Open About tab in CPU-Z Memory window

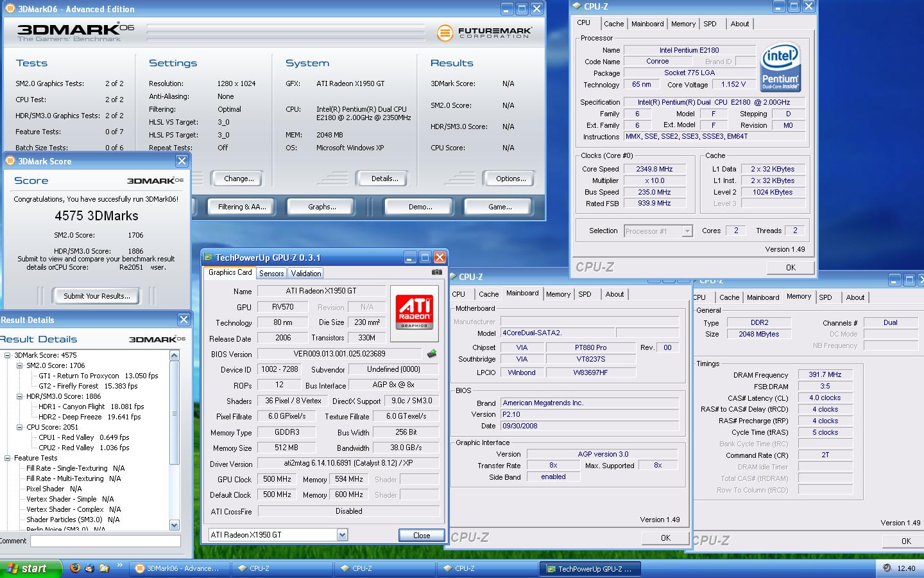(x=855, y=297)
